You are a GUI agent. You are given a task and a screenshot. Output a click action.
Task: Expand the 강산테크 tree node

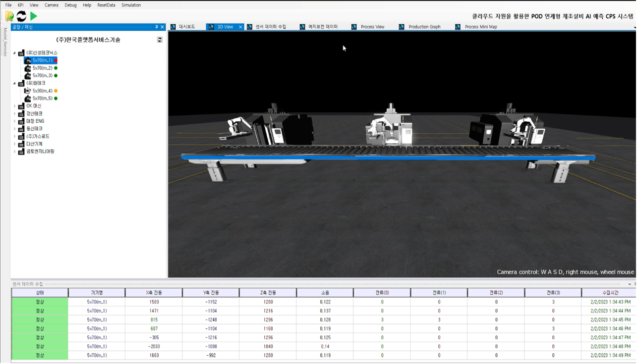click(14, 114)
